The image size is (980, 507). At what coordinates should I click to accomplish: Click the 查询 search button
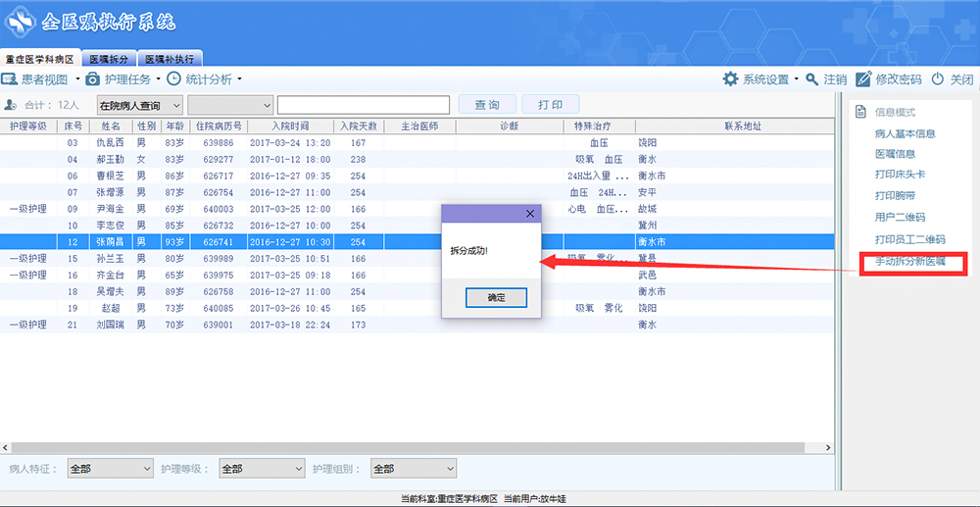487,105
